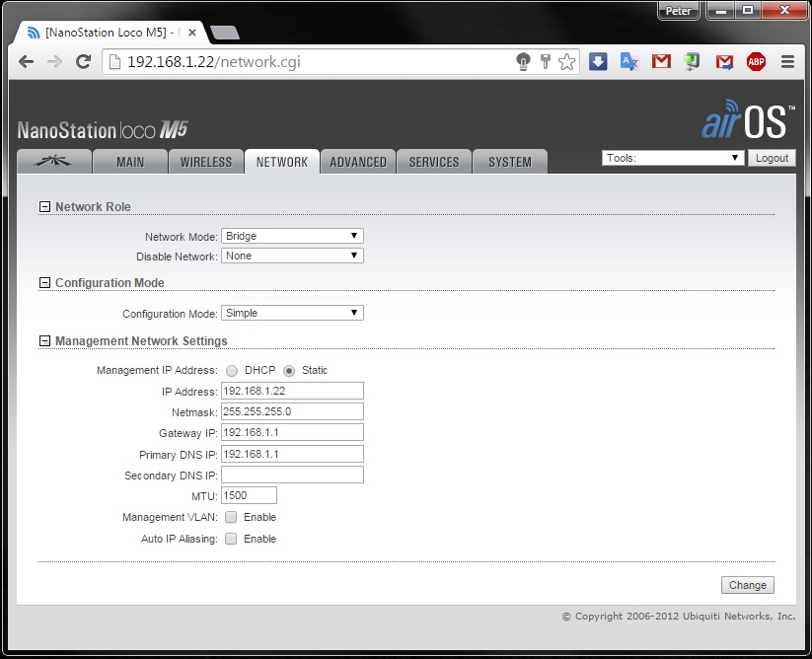The height and width of the screenshot is (659, 812).
Task: Open the Configuration Mode dropdown
Action: (292, 313)
